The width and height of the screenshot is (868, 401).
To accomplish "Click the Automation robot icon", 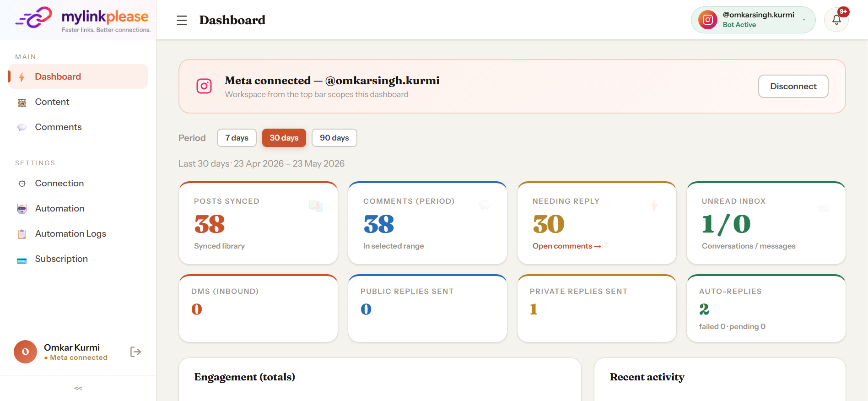I will click(22, 209).
